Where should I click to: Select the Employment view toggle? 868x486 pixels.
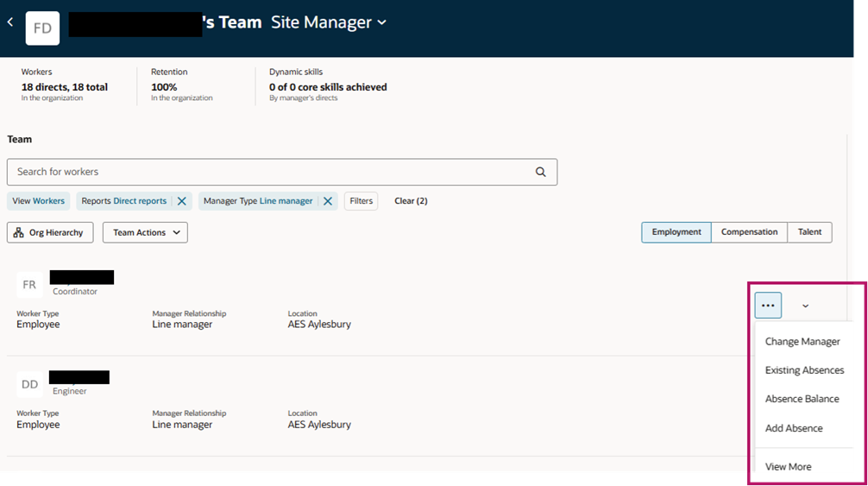[676, 232]
